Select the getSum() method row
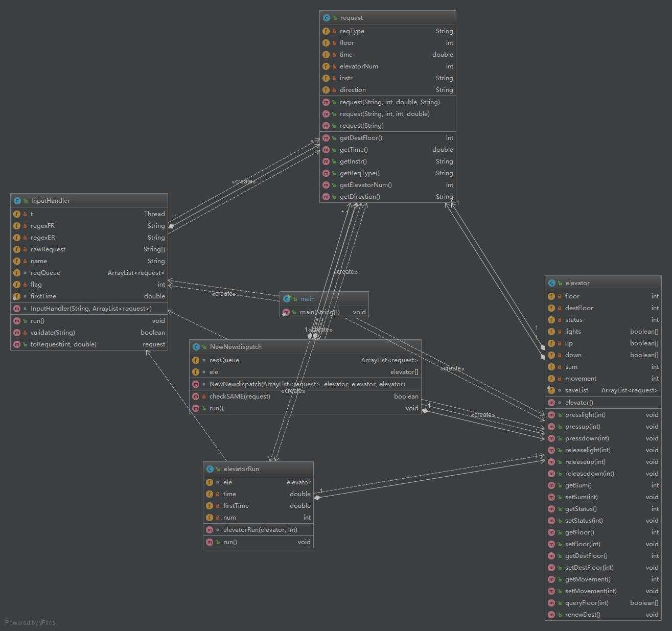This screenshot has height=631, width=672. (x=603, y=485)
